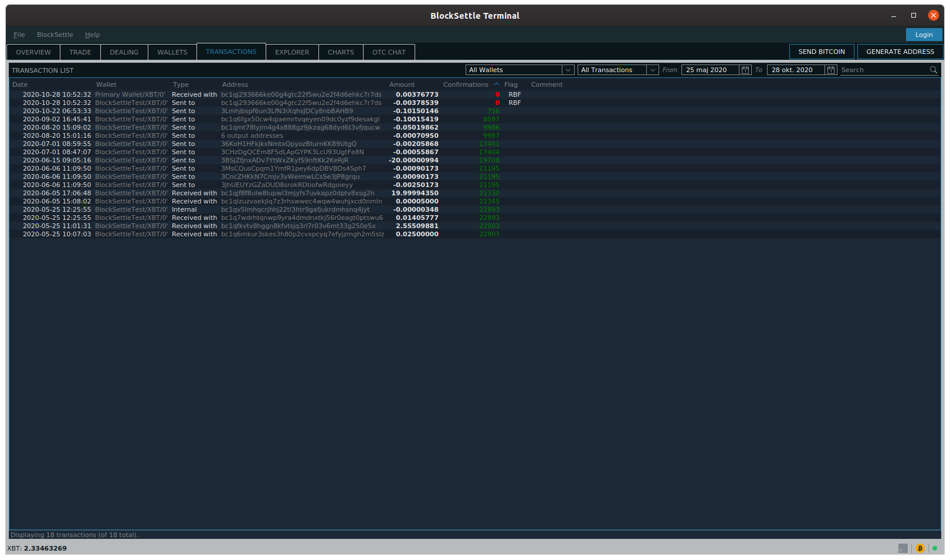Click the green connection status indicator
The image size is (950, 560).
tap(935, 548)
